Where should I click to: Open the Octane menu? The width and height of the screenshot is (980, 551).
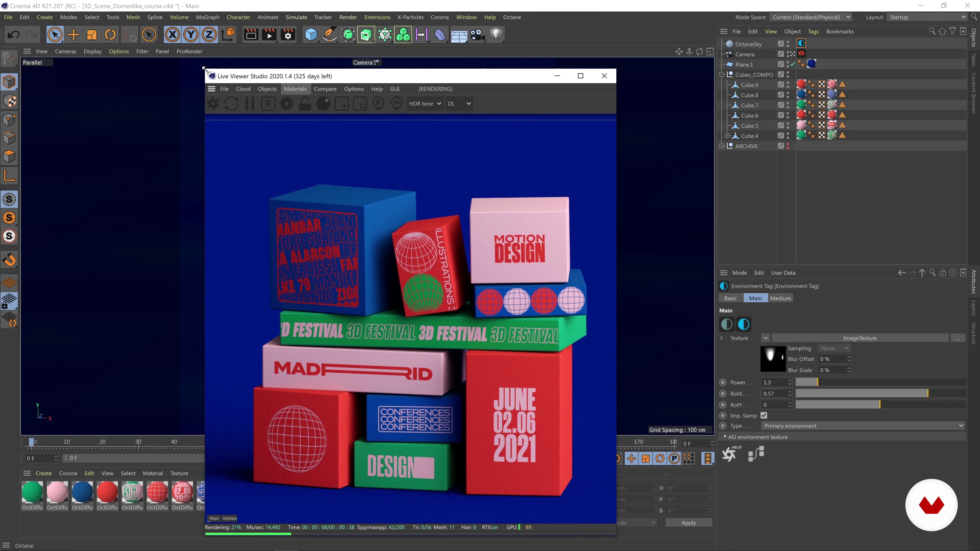click(512, 17)
